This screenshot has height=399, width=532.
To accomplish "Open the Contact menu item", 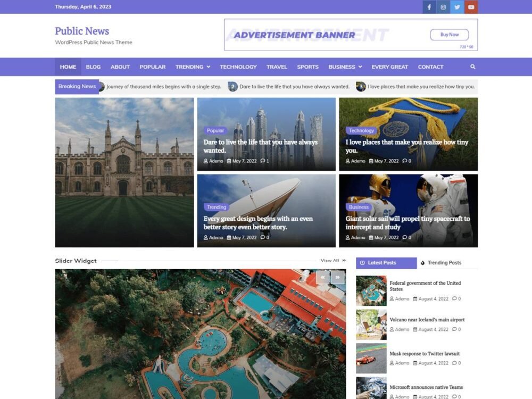I will point(430,67).
